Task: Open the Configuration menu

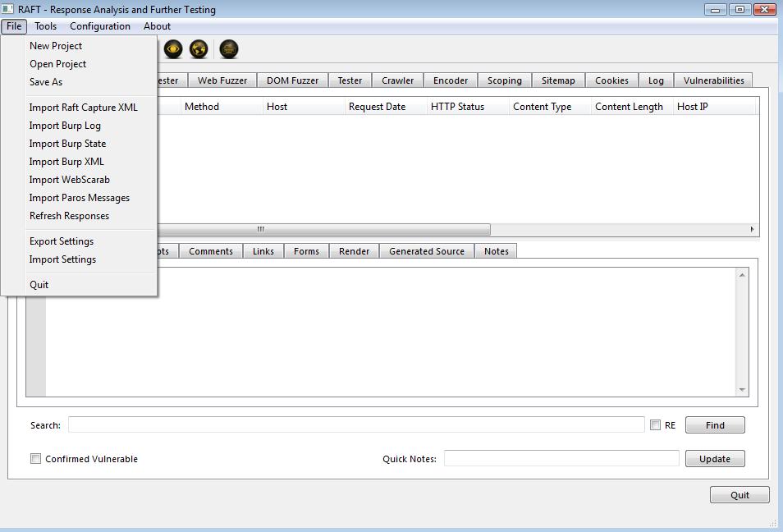Action: [100, 26]
